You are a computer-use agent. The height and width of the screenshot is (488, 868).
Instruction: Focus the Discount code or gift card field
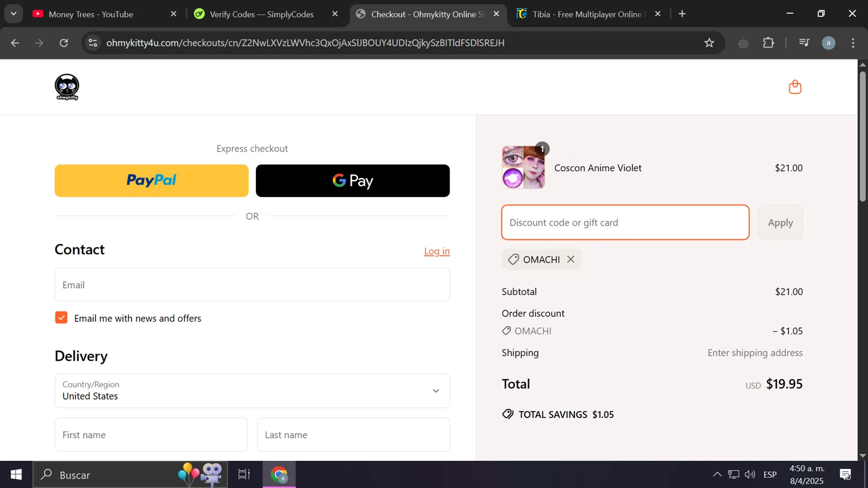[x=626, y=223]
